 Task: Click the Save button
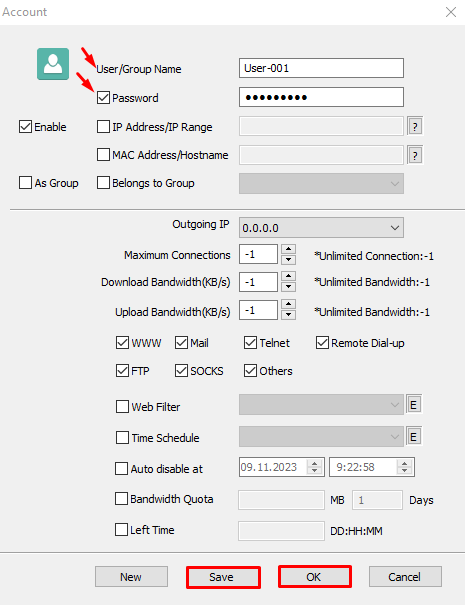point(223,577)
